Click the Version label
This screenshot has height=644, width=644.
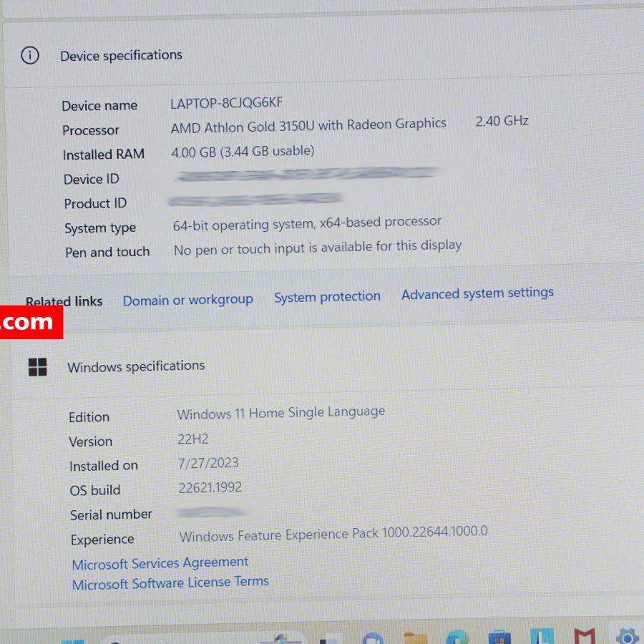(x=90, y=441)
